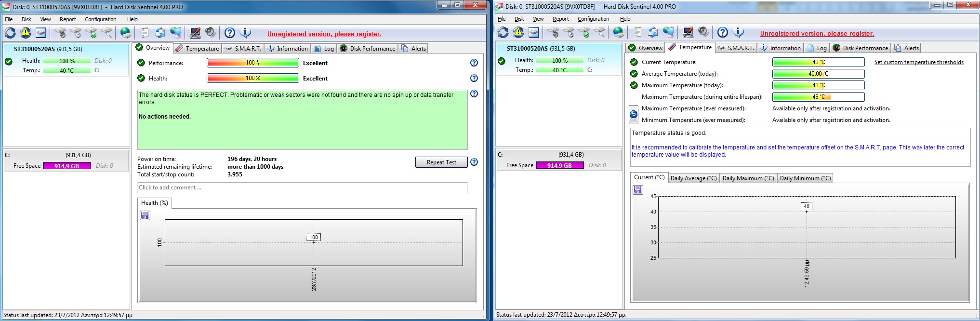Click speaker sound icon in Temperature window
The width and height of the screenshot is (980, 321).
703,32
